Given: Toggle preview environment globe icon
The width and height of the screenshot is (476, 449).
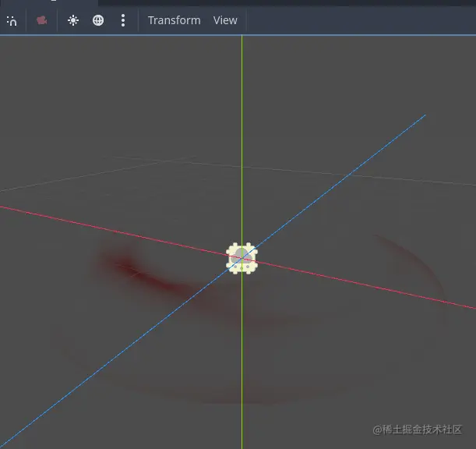Looking at the screenshot, I should 98,20.
